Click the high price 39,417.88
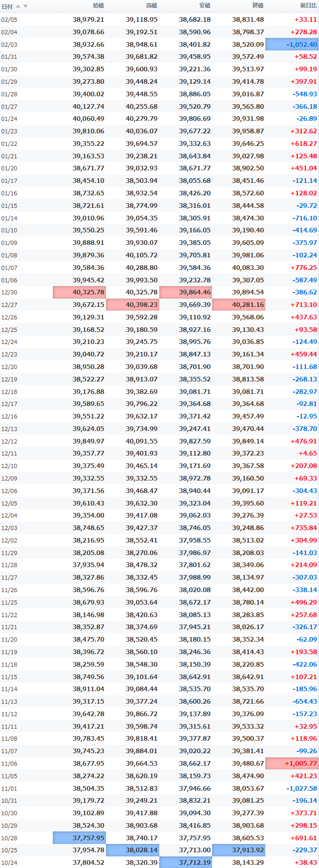 142,813
